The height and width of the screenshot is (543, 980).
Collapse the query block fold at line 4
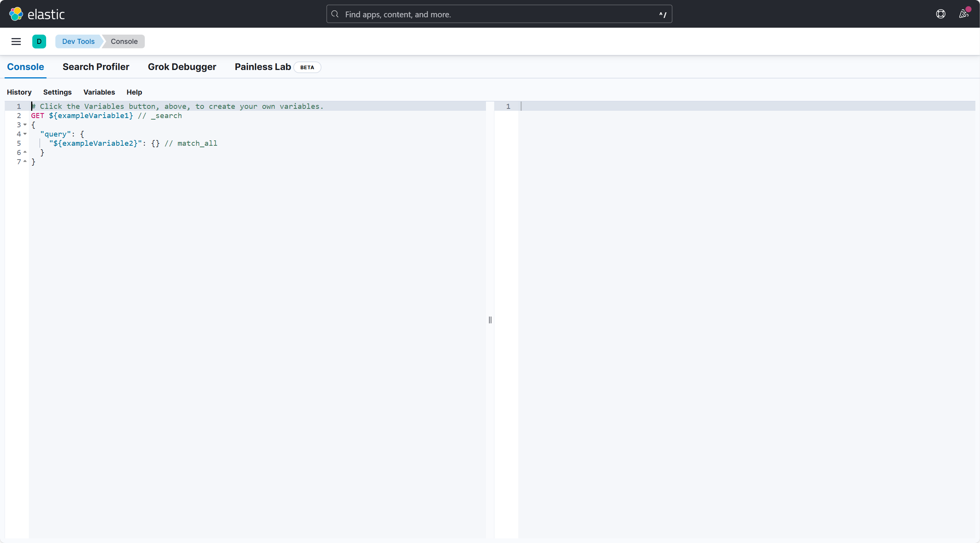pyautogui.click(x=25, y=134)
